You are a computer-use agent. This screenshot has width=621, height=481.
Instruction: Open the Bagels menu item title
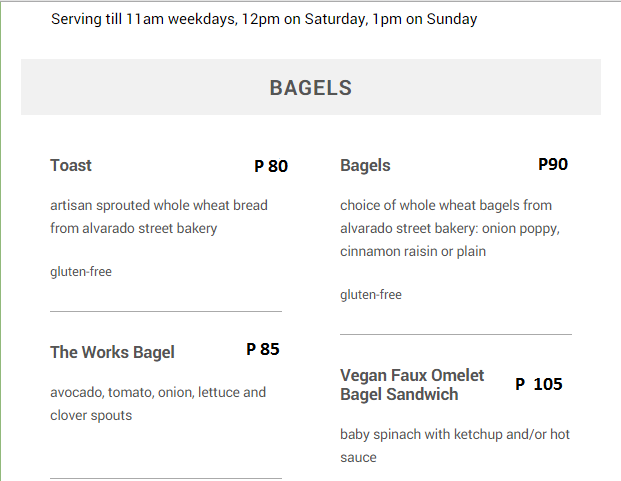tap(365, 166)
